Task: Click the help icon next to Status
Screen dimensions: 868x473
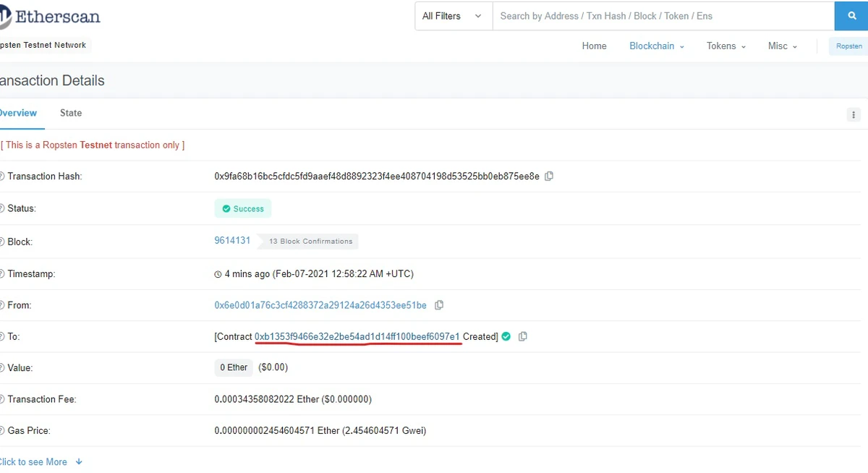Action: tap(1, 208)
